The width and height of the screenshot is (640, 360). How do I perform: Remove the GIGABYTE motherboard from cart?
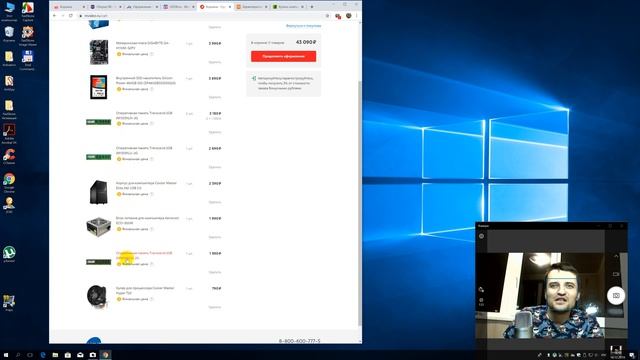[x=215, y=62]
